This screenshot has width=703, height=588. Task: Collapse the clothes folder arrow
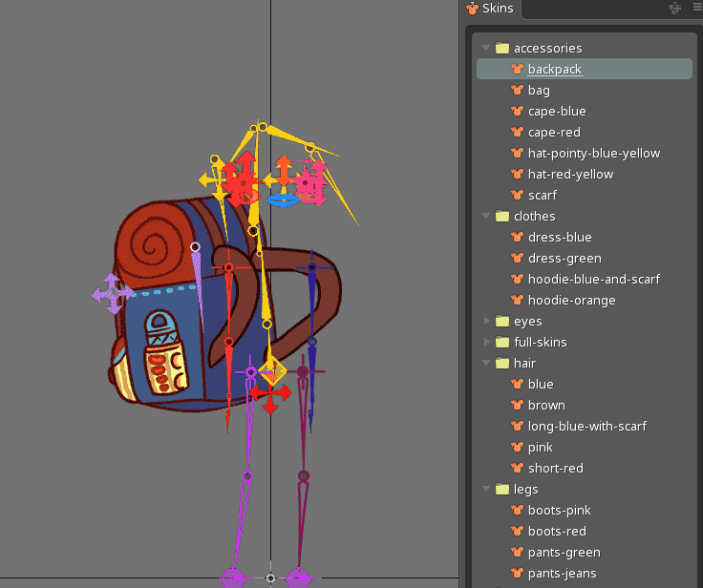click(487, 217)
